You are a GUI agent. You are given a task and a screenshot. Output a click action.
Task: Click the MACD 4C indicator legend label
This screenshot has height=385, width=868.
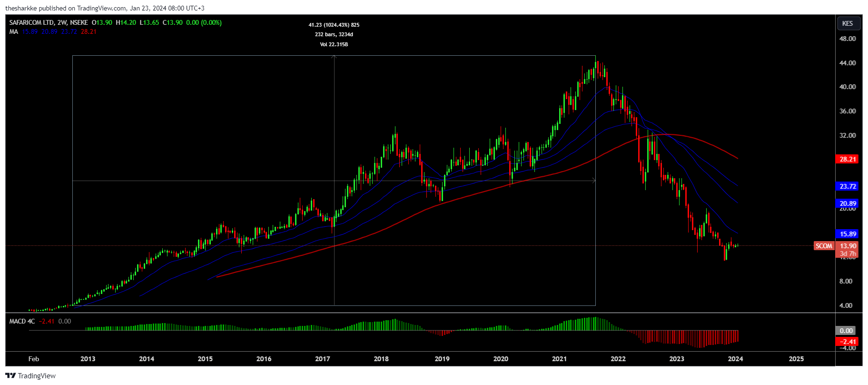click(x=22, y=321)
